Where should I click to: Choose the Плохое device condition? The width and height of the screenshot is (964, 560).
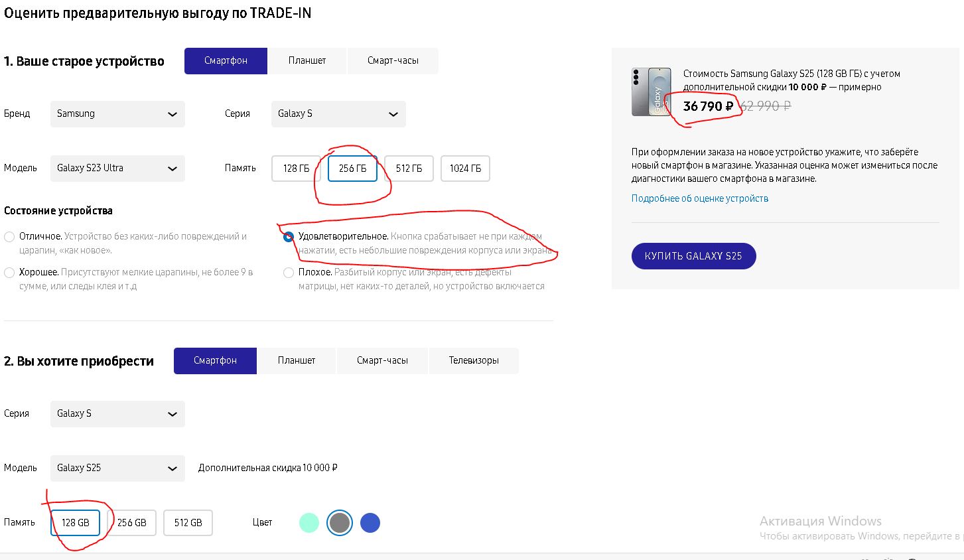pos(289,273)
